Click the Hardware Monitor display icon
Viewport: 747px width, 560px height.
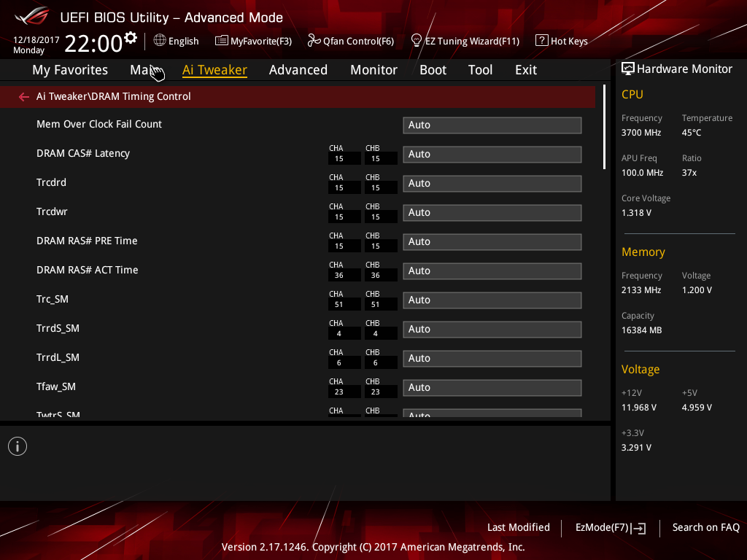[x=628, y=69]
